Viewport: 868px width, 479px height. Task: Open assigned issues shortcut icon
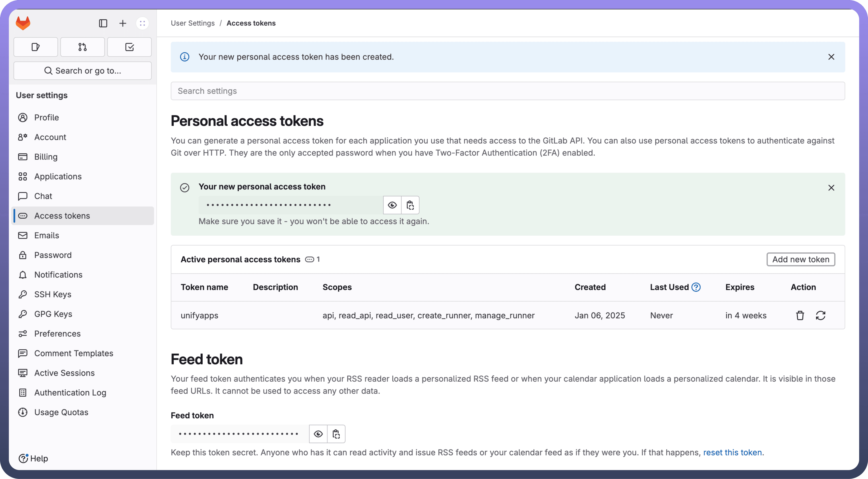coord(36,47)
